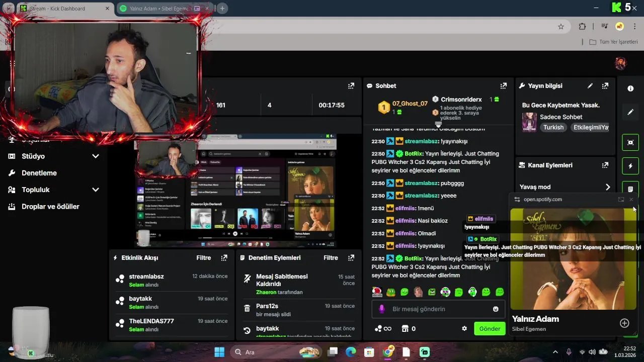The height and width of the screenshot is (362, 644).
Task: Open Chrome media control icon
Action: [x=605, y=27]
